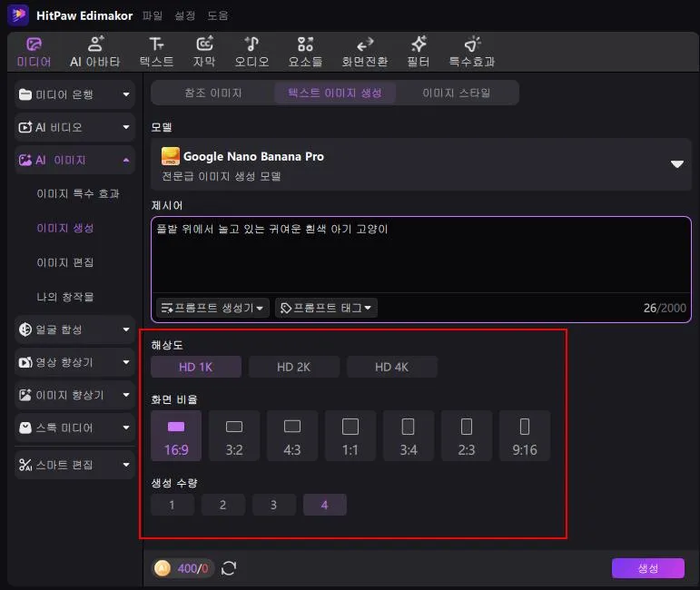The width and height of the screenshot is (700, 590).
Task: Expand the 스톡 미디어 section arrow
Action: [126, 428]
